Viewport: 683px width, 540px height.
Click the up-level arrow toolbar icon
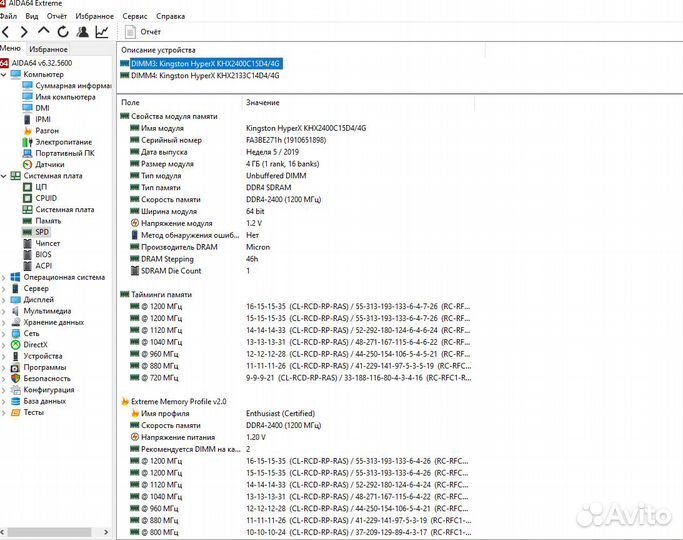click(44, 31)
